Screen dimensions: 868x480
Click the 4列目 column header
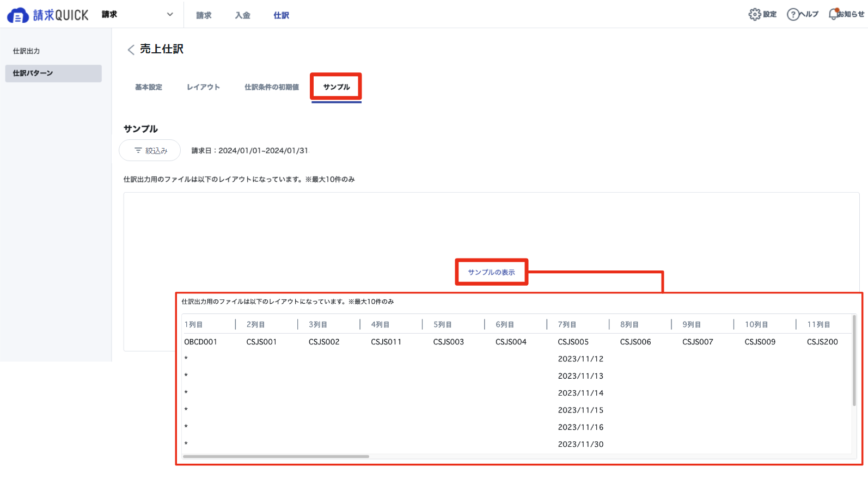(380, 324)
